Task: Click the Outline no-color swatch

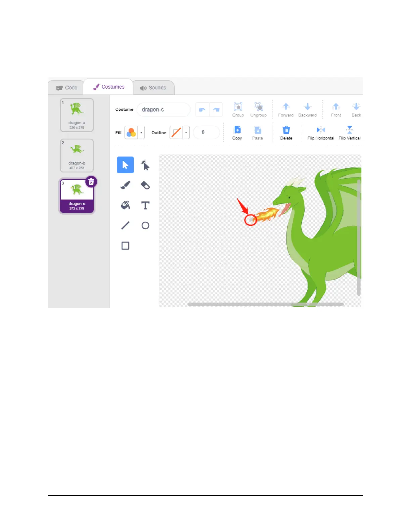Action: (x=176, y=132)
